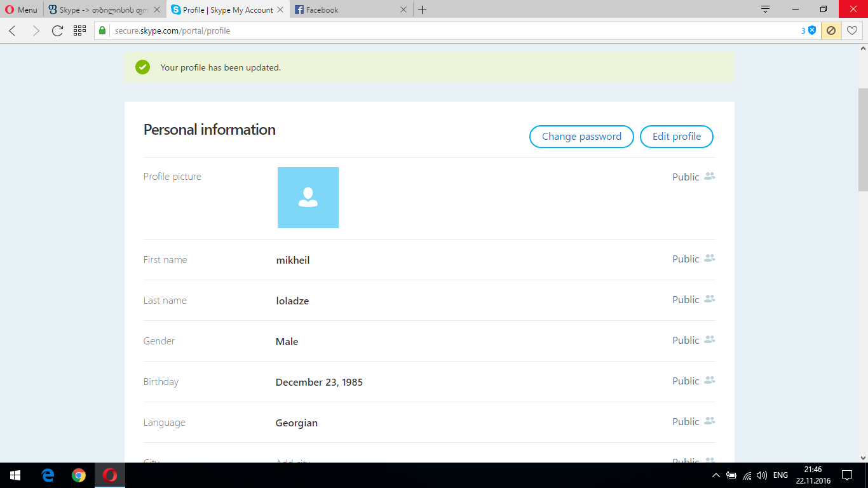The height and width of the screenshot is (488, 868).
Task: Click the battery icon in the system tray
Action: pos(731,475)
